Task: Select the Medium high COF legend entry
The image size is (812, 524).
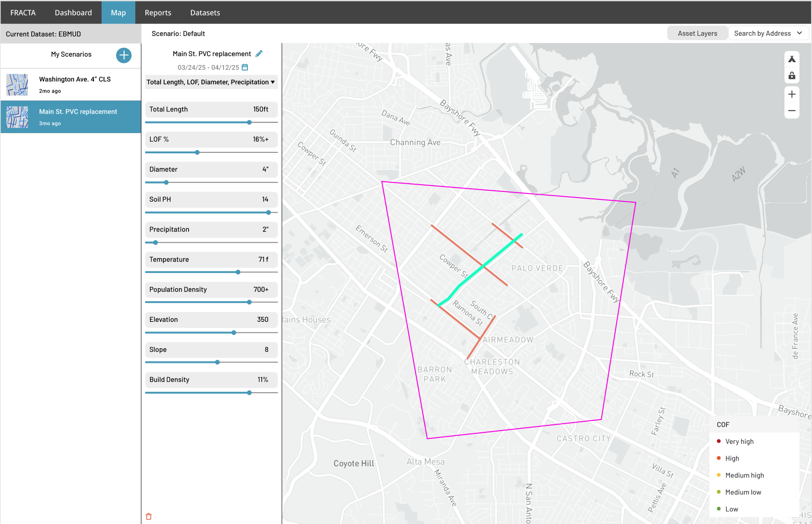Action: [x=740, y=475]
